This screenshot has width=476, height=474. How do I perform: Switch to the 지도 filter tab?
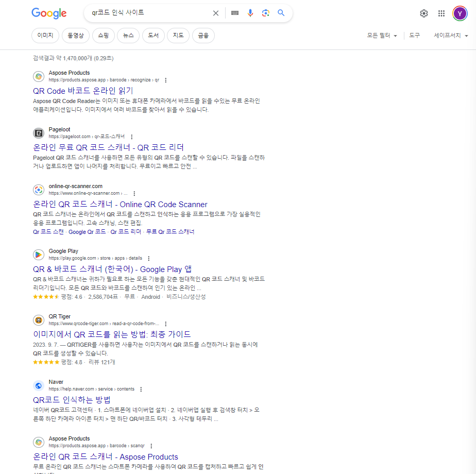[178, 36]
